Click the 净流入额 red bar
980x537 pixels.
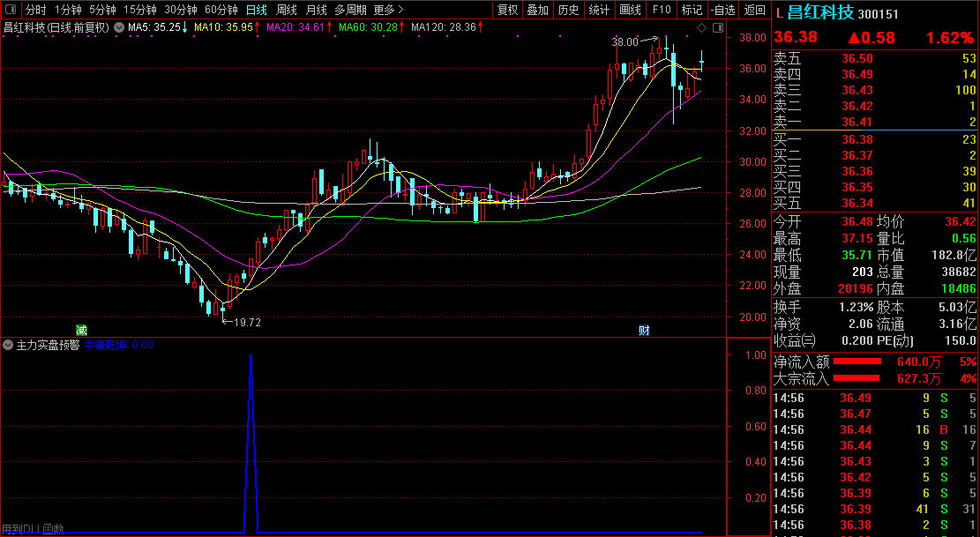(x=857, y=362)
